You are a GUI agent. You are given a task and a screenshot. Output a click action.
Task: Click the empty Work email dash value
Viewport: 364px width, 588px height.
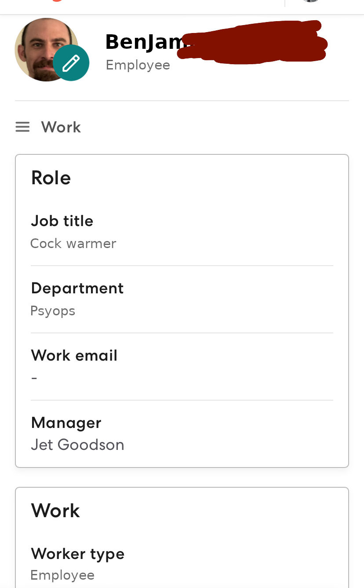pos(34,378)
